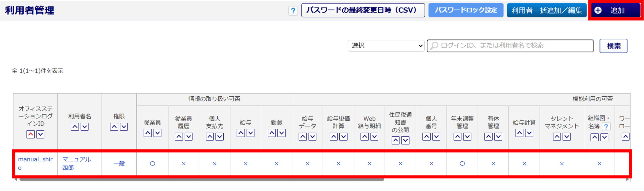Viewport: 644px width, 191px height.
Task: Sort 個人支払先 descending
Action: [220, 137]
